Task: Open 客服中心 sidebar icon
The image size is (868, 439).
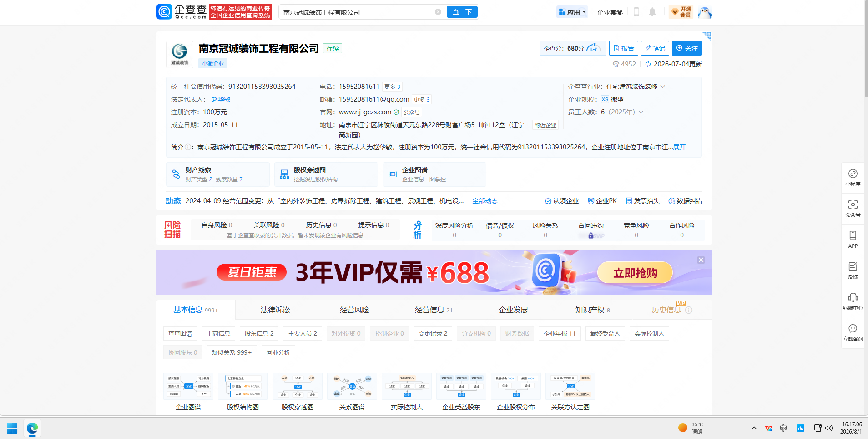Action: (853, 301)
